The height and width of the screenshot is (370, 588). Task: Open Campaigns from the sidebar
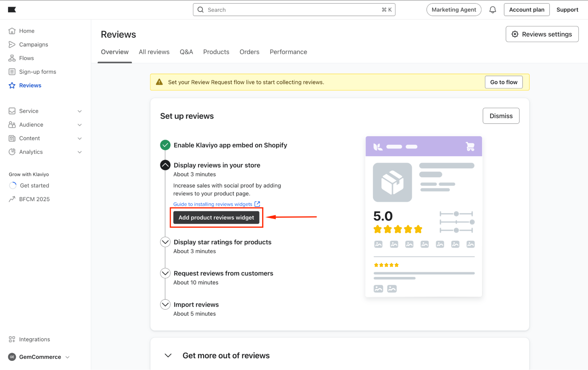(33, 44)
